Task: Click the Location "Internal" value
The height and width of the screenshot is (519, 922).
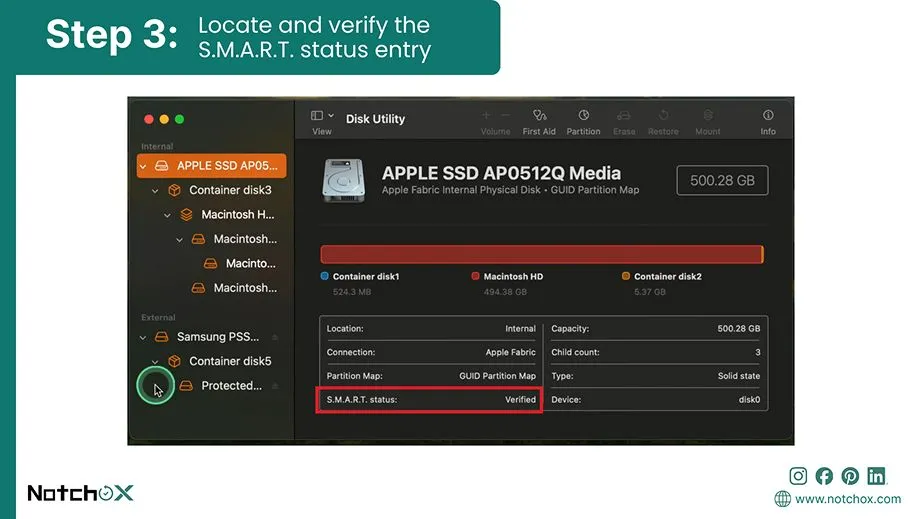Action: 520,329
